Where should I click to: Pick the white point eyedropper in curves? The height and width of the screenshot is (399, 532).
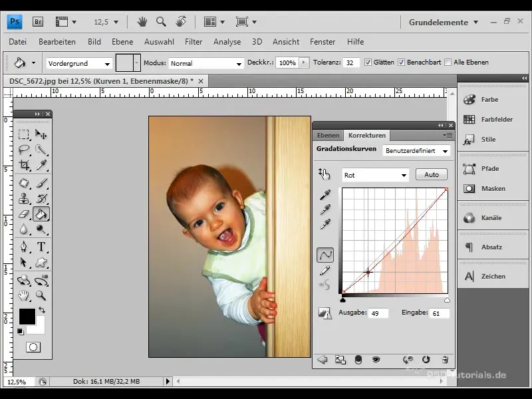tap(325, 224)
